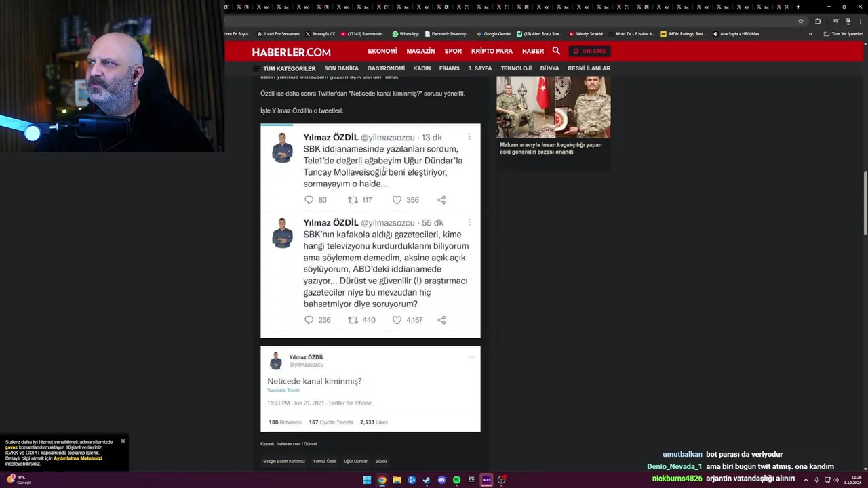Open the HABER menu item
Viewport: 868px width, 488px height.
pos(533,51)
